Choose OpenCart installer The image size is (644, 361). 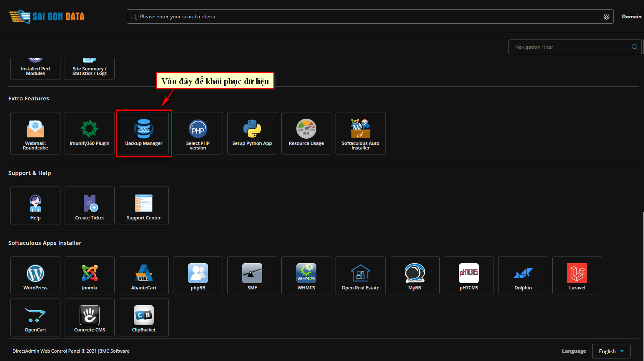[35, 317]
